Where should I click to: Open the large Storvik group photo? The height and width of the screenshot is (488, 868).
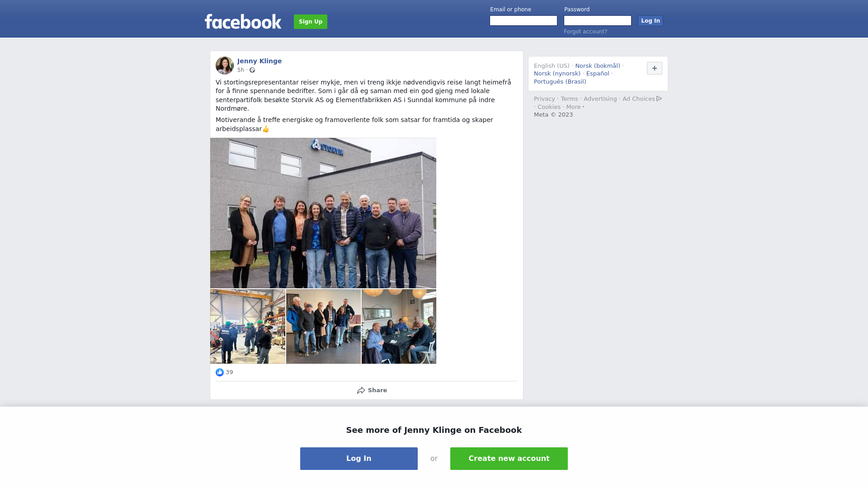tap(323, 213)
